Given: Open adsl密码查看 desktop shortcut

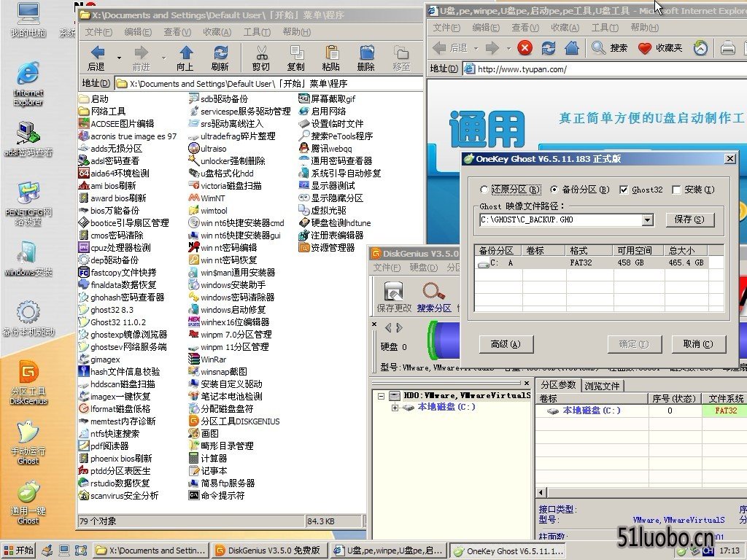Looking at the screenshot, I should [28, 139].
